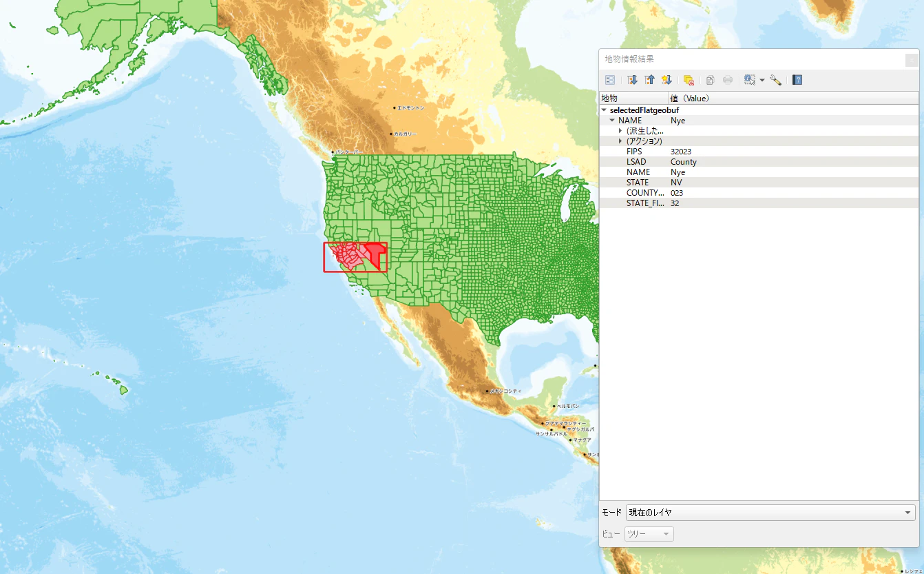
Task: Click expand new results by default icon
Action: point(666,80)
